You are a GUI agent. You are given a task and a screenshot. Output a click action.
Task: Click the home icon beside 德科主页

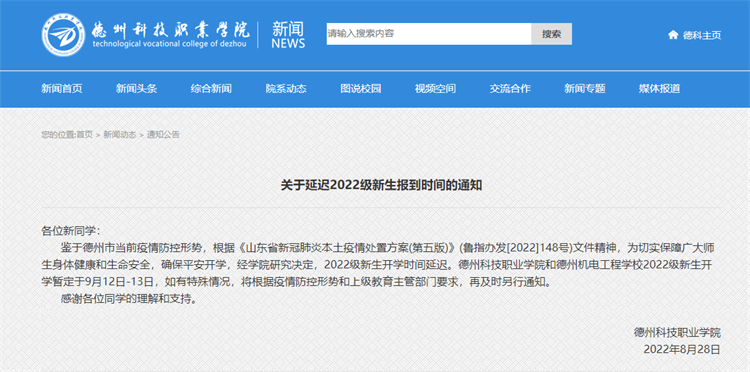(x=673, y=35)
